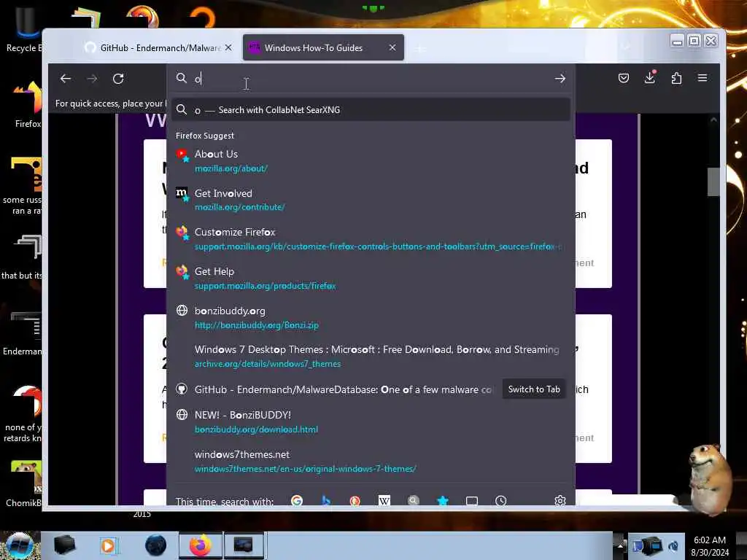Click bonzibuddy.org/download.html URL
Image resolution: width=747 pixels, height=560 pixels.
click(x=256, y=429)
